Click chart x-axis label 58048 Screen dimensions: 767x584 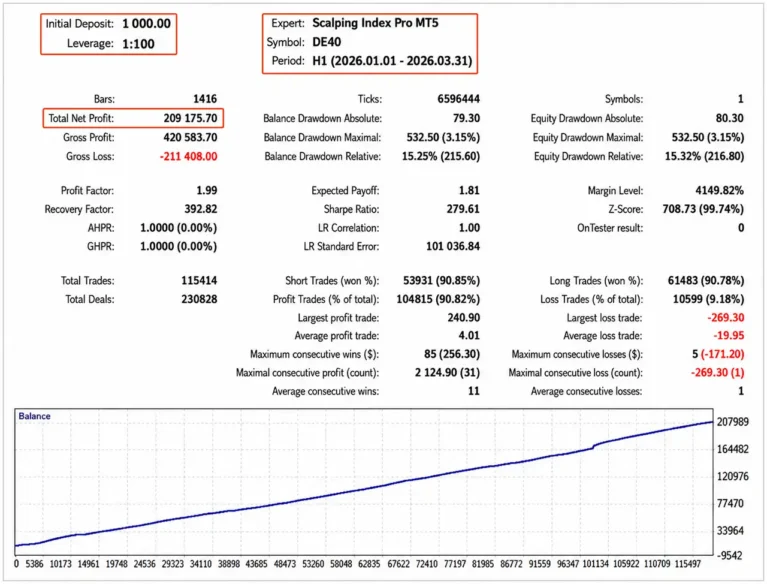click(341, 564)
